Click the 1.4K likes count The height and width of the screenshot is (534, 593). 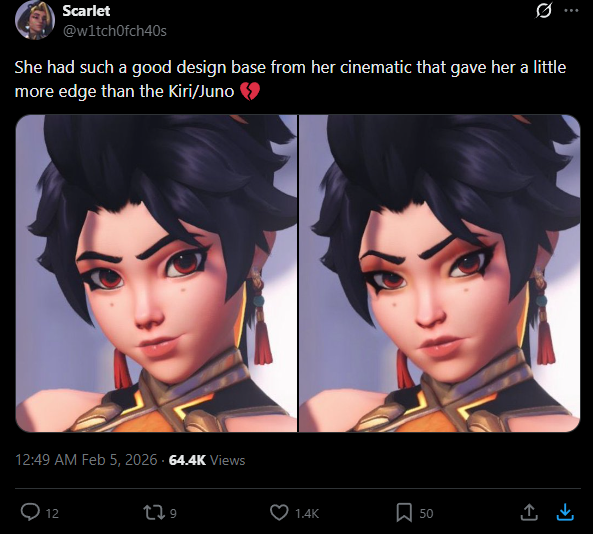pos(307,514)
